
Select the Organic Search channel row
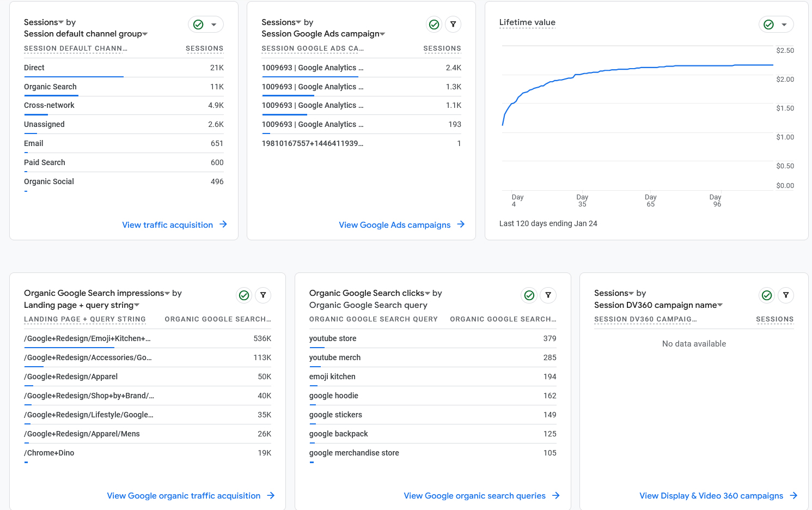(x=50, y=87)
